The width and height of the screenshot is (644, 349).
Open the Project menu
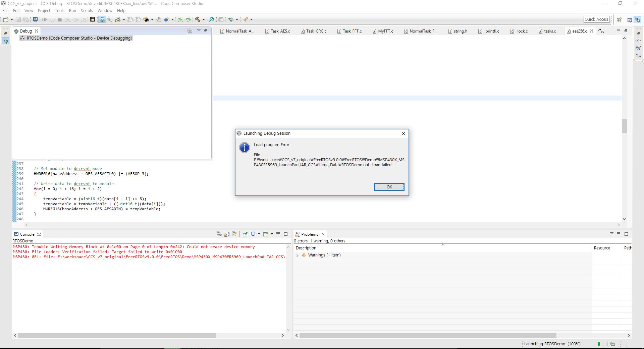pos(44,10)
